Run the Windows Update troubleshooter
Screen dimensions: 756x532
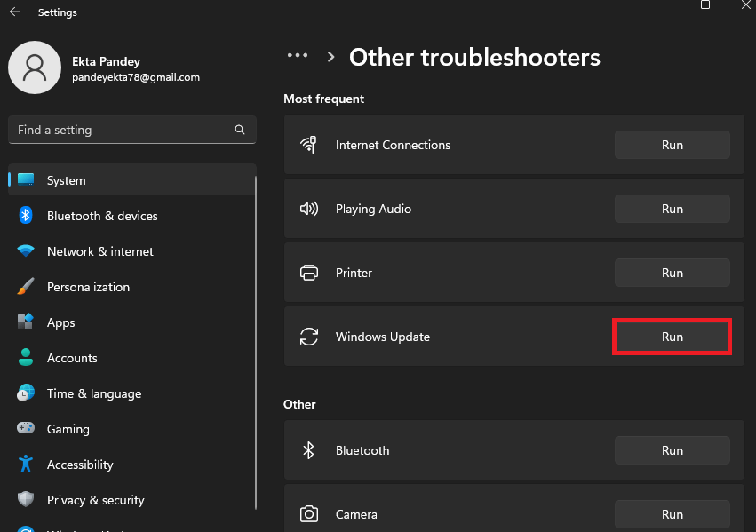[672, 337]
